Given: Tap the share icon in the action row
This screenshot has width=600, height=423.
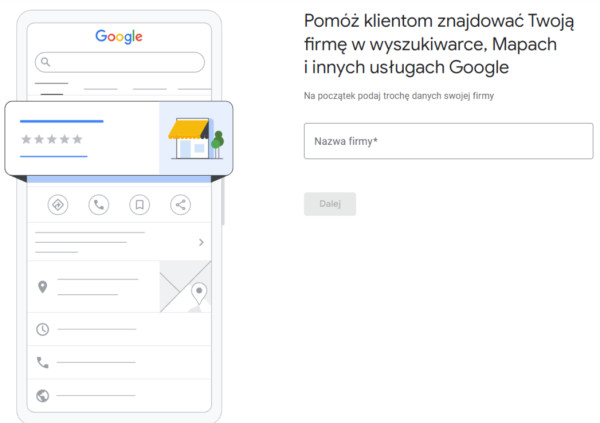Looking at the screenshot, I should pyautogui.click(x=180, y=205).
